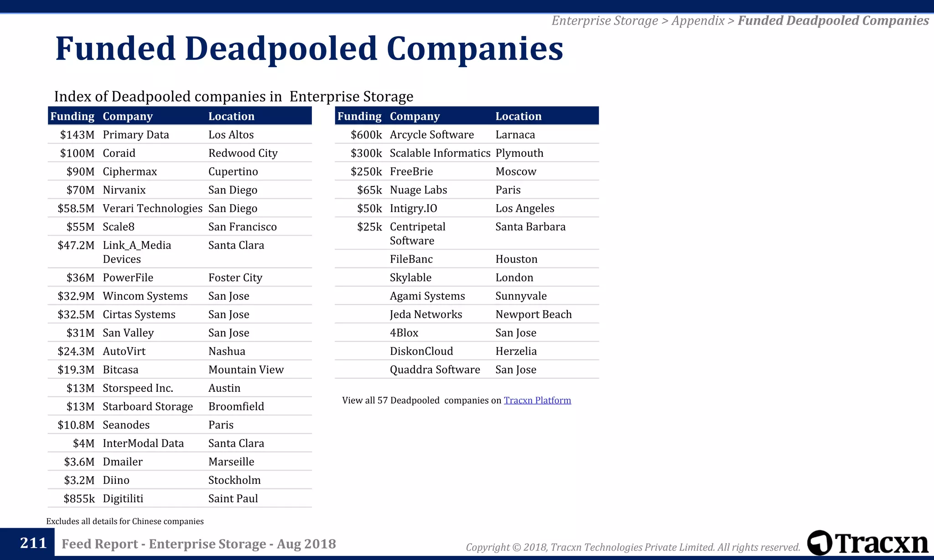Screen dimensions: 934x560
Task: Select the Stockholm location
Action: [234, 480]
